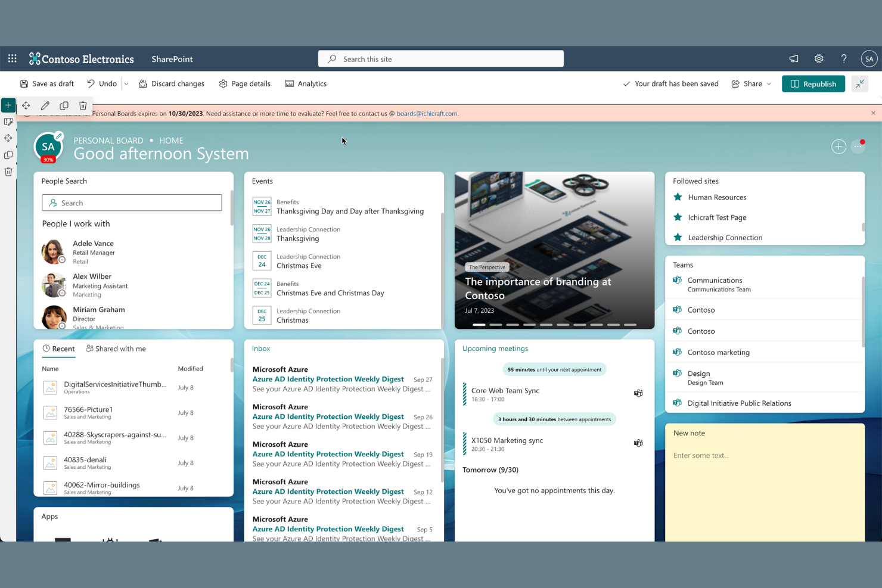The width and height of the screenshot is (882, 588).
Task: Sort files by the Modified column header
Action: [190, 369]
